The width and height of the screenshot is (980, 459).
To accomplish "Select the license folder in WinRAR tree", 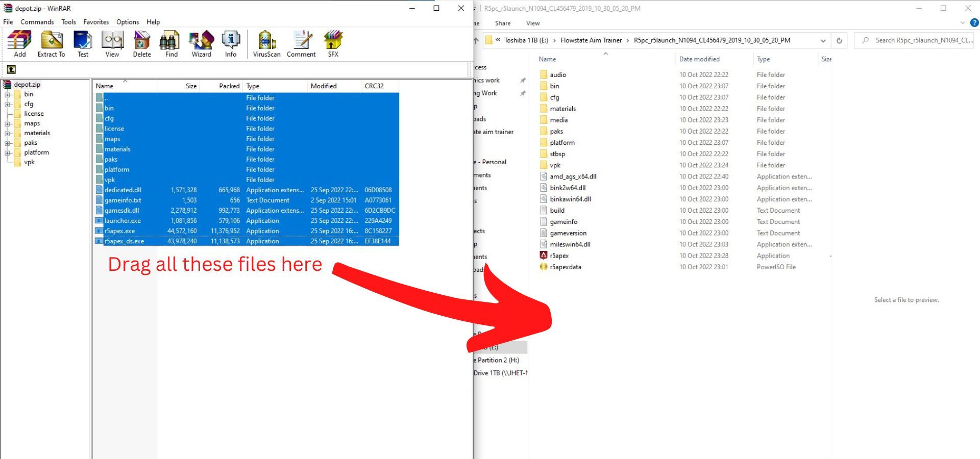I will click(x=34, y=114).
